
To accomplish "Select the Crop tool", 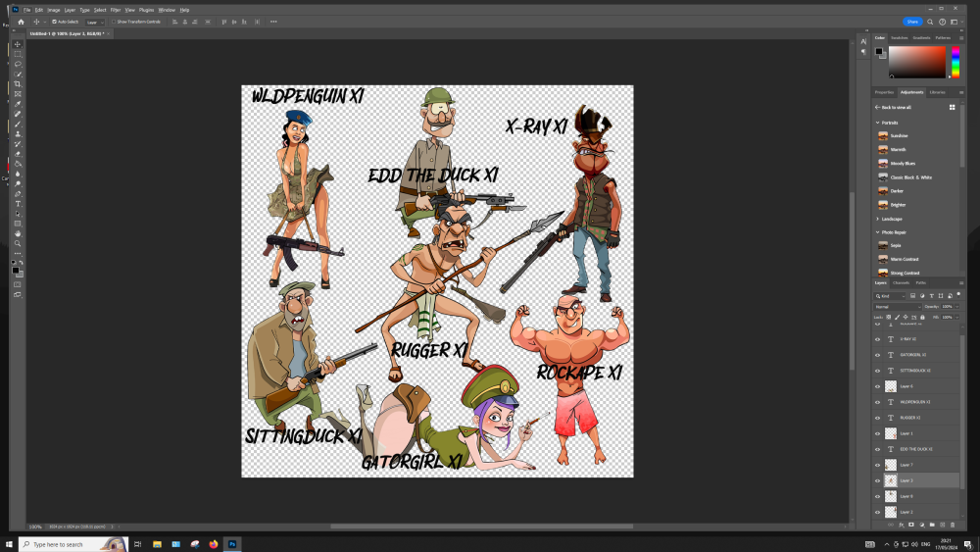I will click(18, 84).
